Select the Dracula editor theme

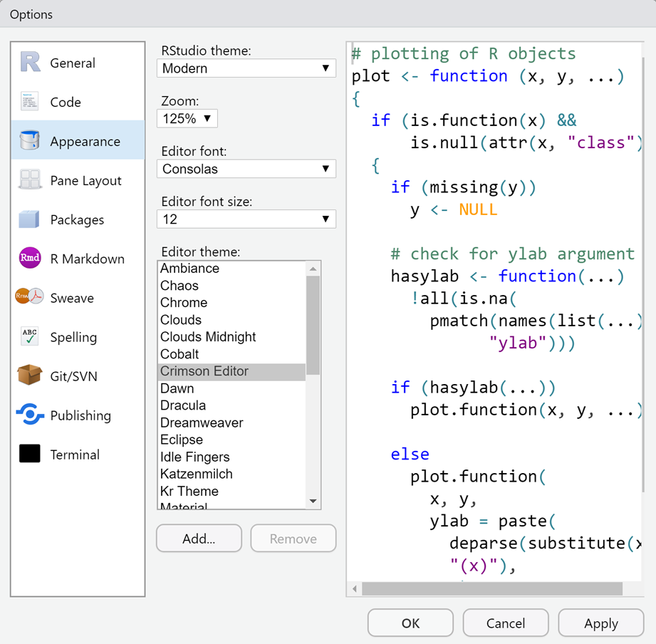coord(231,405)
